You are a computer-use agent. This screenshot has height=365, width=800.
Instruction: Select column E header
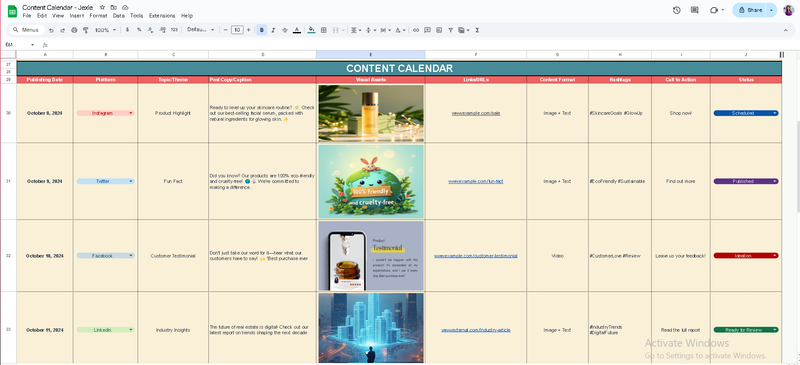[x=370, y=55]
